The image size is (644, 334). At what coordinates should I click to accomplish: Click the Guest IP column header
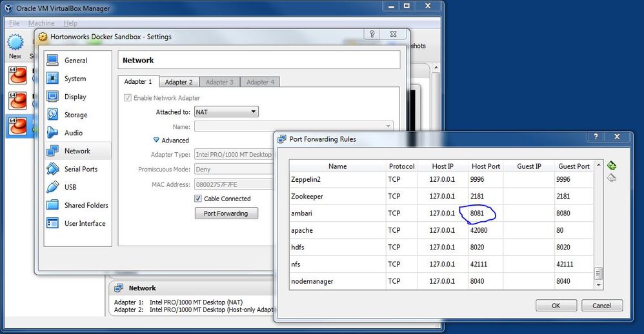coord(529,166)
